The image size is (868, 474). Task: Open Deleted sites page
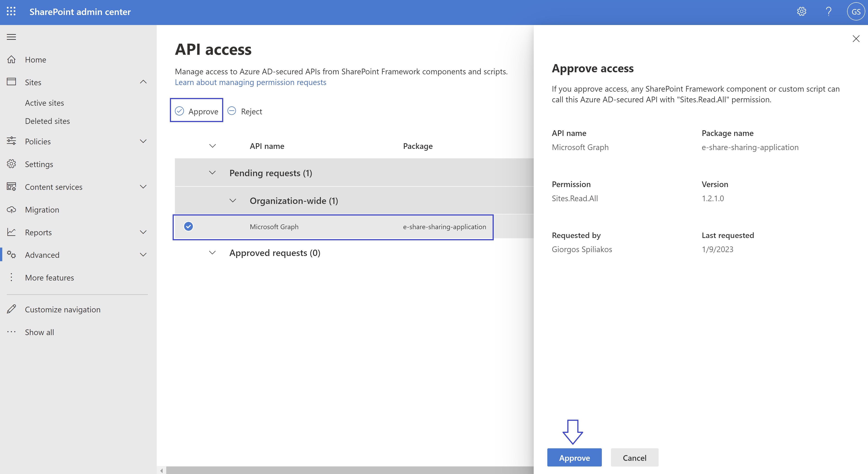pyautogui.click(x=47, y=121)
